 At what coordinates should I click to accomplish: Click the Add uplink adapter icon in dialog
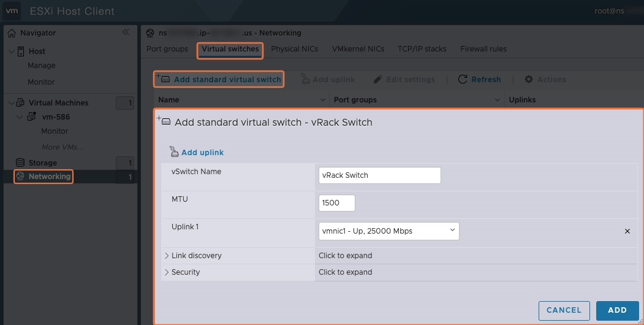click(174, 152)
